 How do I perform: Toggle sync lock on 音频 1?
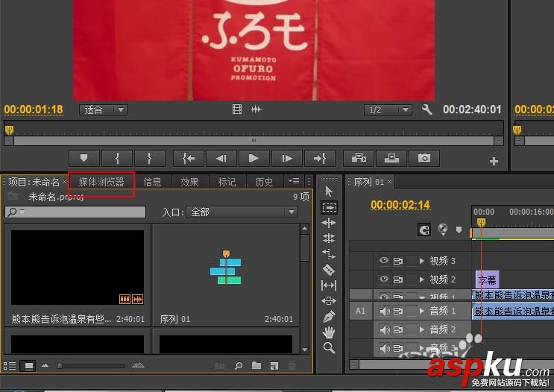coord(398,311)
